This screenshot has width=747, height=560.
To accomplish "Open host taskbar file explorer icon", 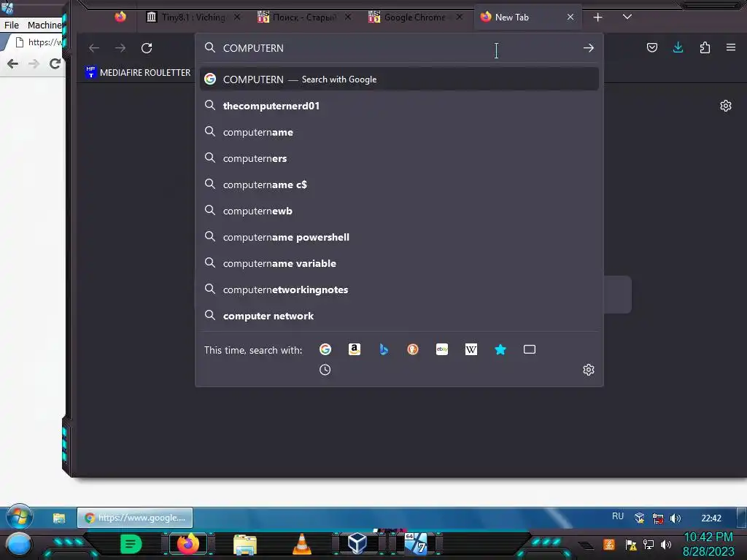I will 245,545.
